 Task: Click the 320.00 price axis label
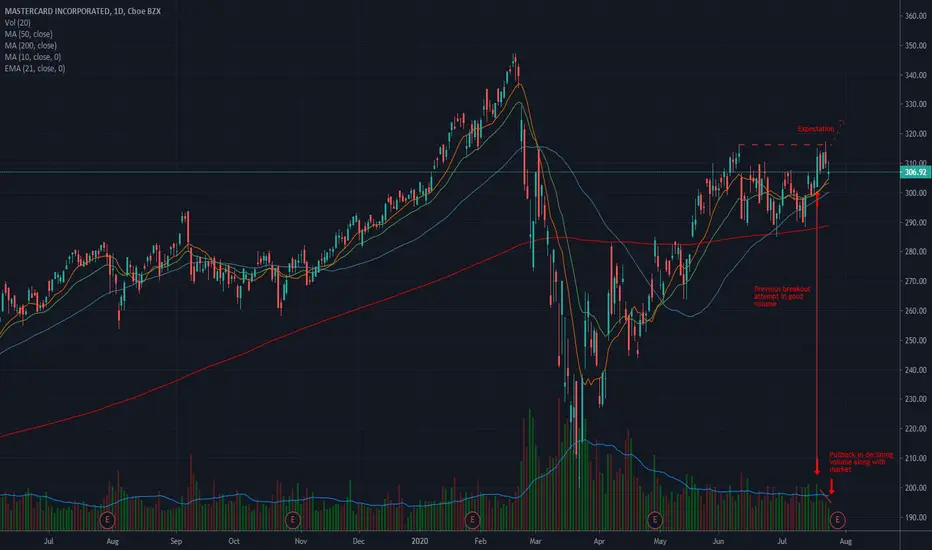[915, 134]
